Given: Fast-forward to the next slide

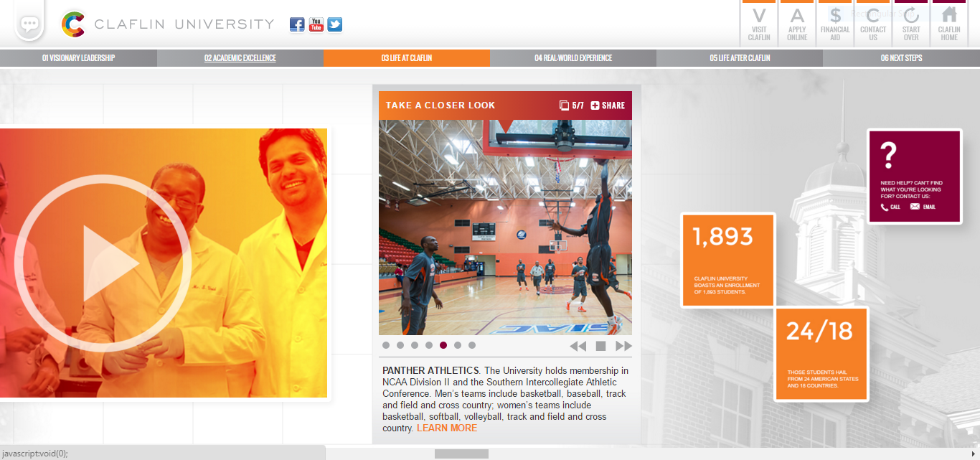Looking at the screenshot, I should [x=623, y=346].
